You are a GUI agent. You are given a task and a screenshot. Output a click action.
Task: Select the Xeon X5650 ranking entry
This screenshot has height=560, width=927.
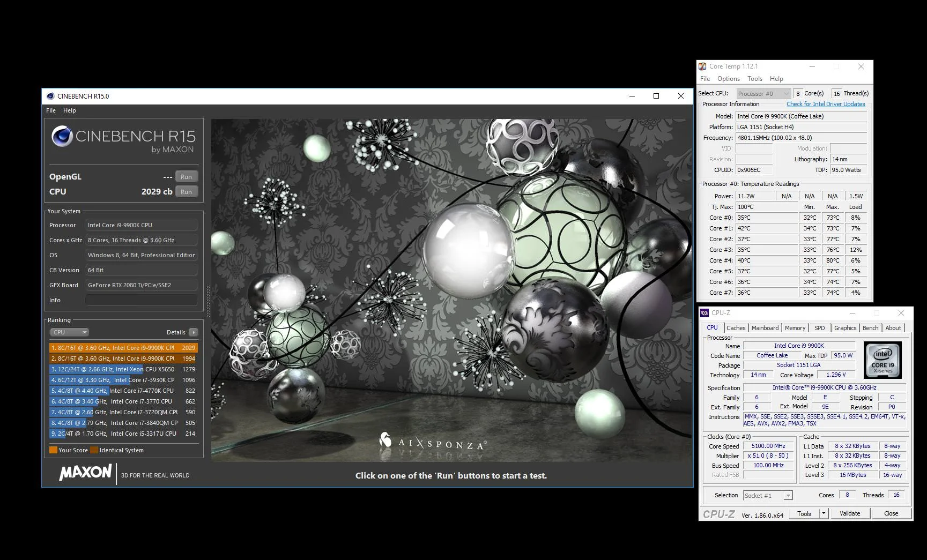click(123, 369)
